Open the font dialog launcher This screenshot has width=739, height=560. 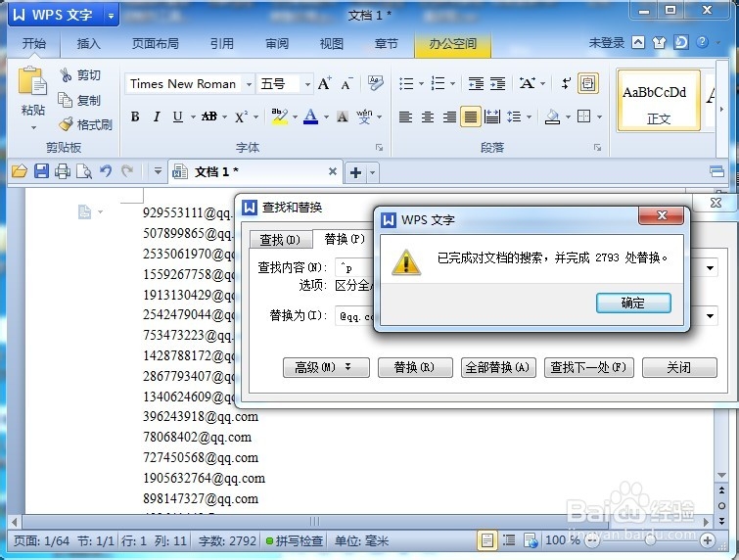click(380, 148)
